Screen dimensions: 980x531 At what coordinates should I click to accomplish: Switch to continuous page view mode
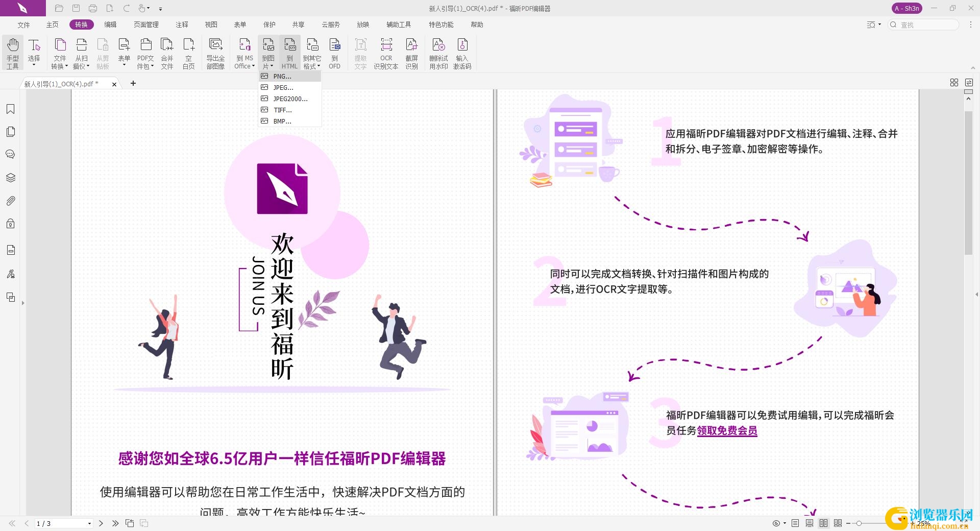point(810,523)
